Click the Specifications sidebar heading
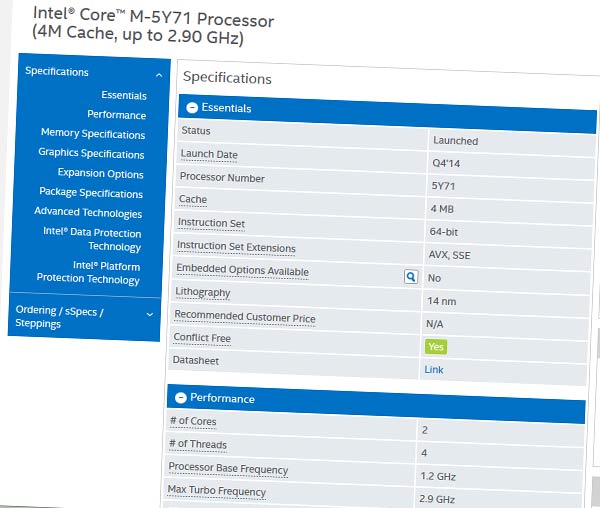Image resolution: width=600 pixels, height=508 pixels. pyautogui.click(x=57, y=71)
